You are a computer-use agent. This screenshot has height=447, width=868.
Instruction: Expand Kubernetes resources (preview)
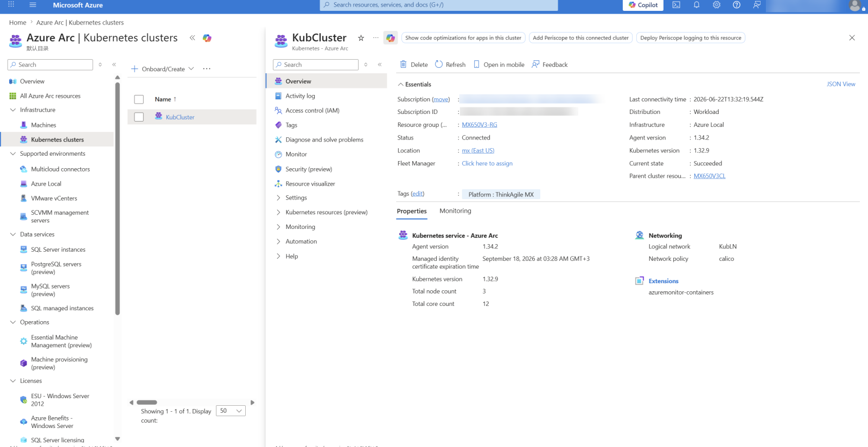click(x=326, y=213)
